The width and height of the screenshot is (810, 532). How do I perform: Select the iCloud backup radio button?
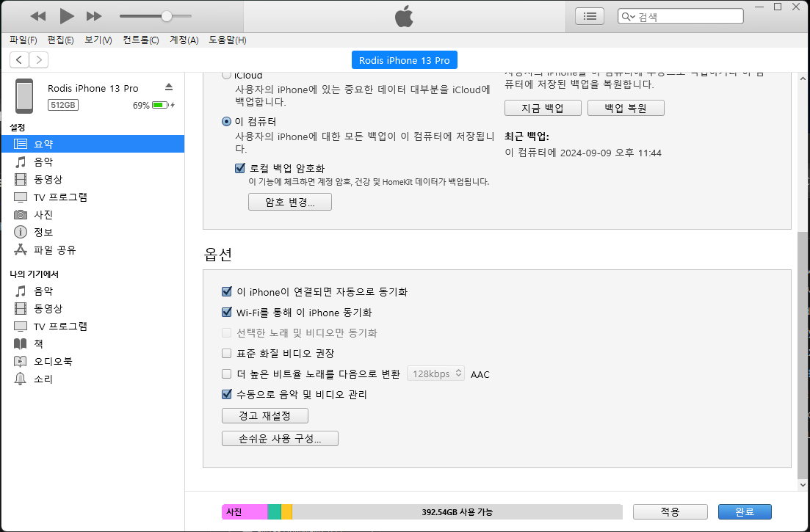pos(226,75)
